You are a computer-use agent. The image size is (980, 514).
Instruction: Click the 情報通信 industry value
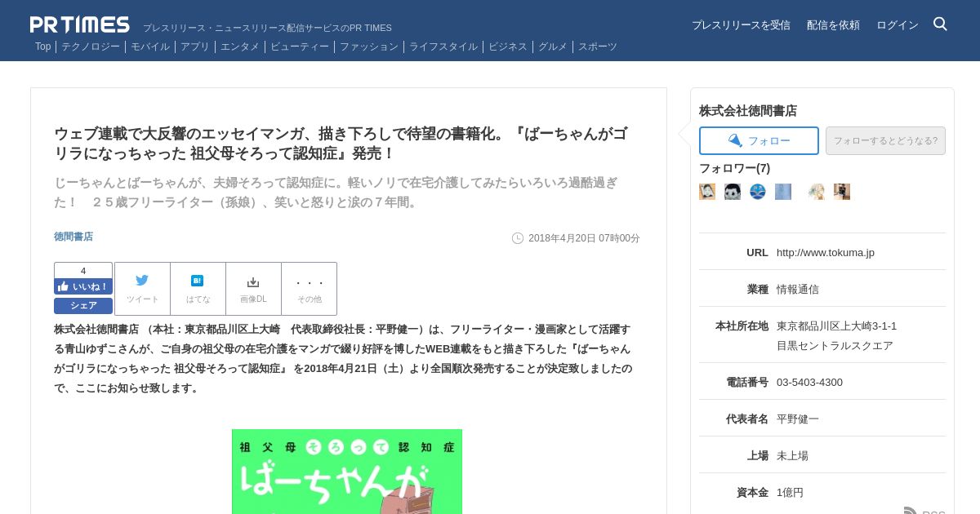point(798,290)
